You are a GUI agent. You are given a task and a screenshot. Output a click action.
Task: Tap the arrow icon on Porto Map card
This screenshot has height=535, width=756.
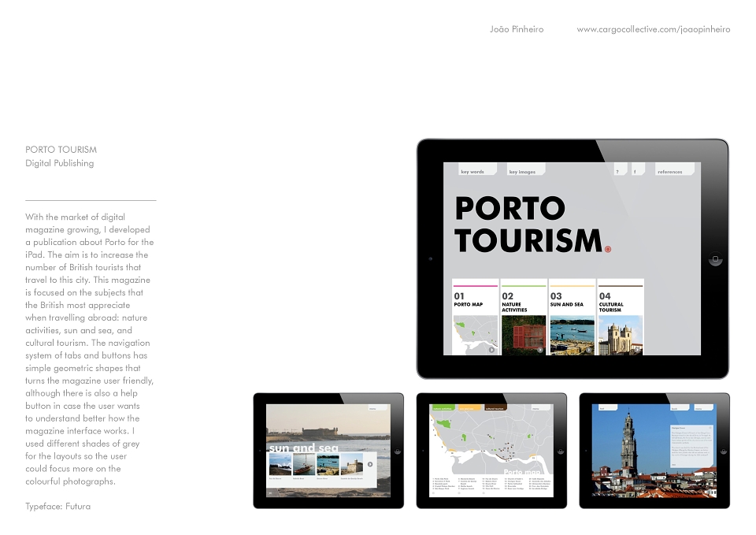tap(491, 350)
